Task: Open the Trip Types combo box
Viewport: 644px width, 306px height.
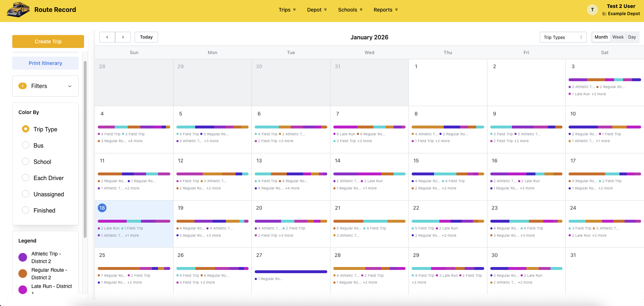Action: (x=563, y=37)
